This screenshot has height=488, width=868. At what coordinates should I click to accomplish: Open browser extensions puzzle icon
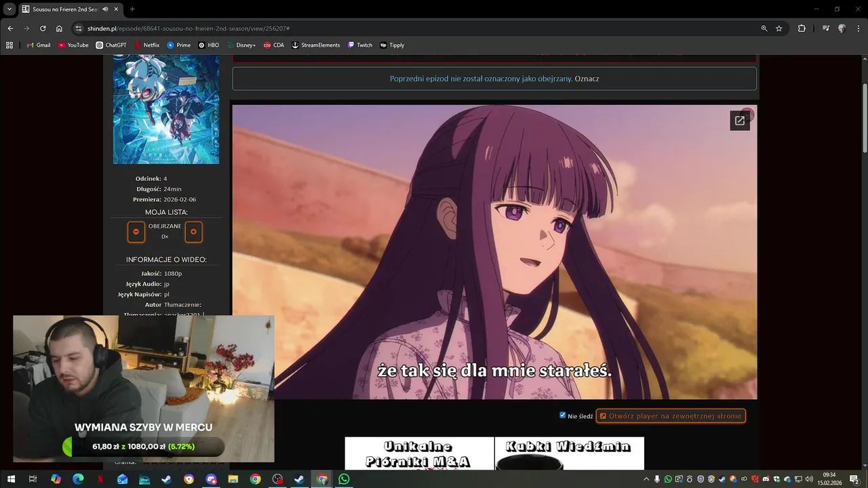[x=802, y=28]
